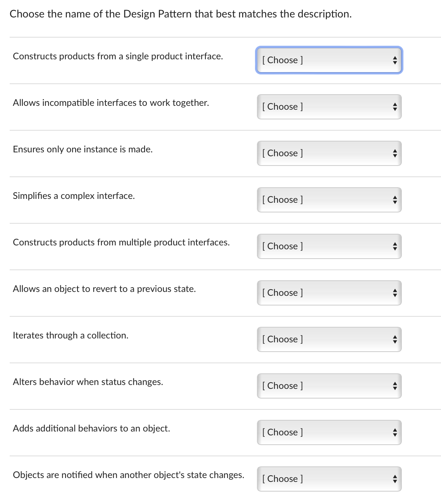This screenshot has width=441, height=504.
Task: Click arrow icon on 'revert to previous state' dropdown
Action: [x=394, y=293]
